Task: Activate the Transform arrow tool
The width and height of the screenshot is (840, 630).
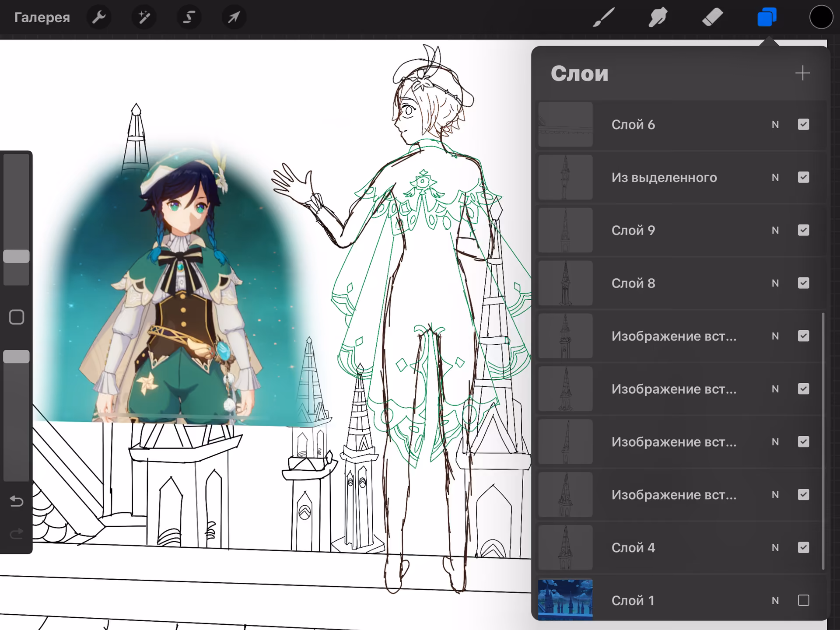Action: point(234,17)
